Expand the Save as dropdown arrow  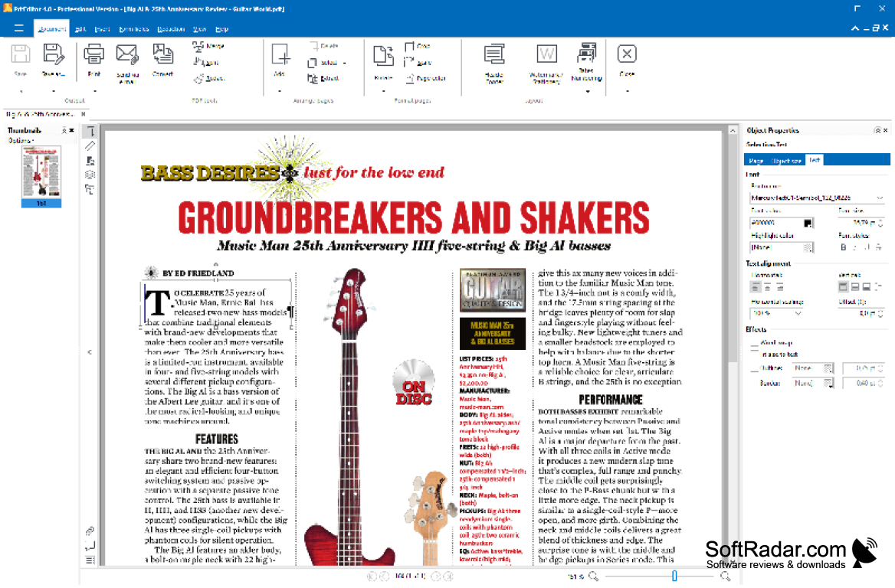[x=54, y=91]
